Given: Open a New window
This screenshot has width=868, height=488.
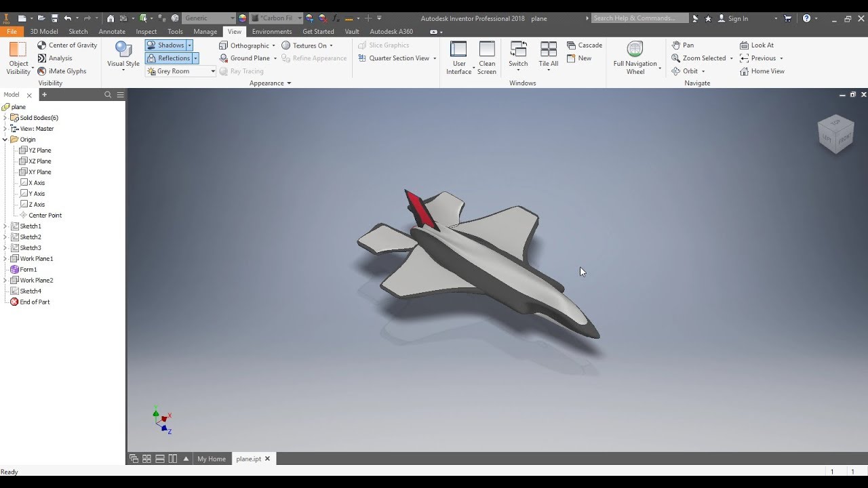Looking at the screenshot, I should 579,58.
